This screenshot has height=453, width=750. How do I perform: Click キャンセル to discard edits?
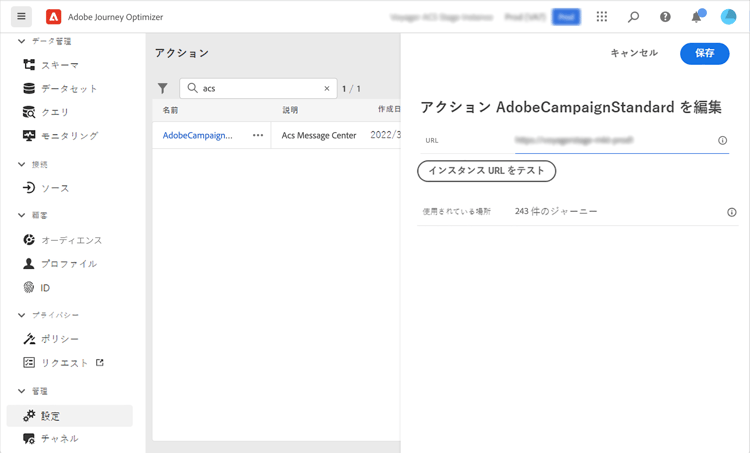634,53
